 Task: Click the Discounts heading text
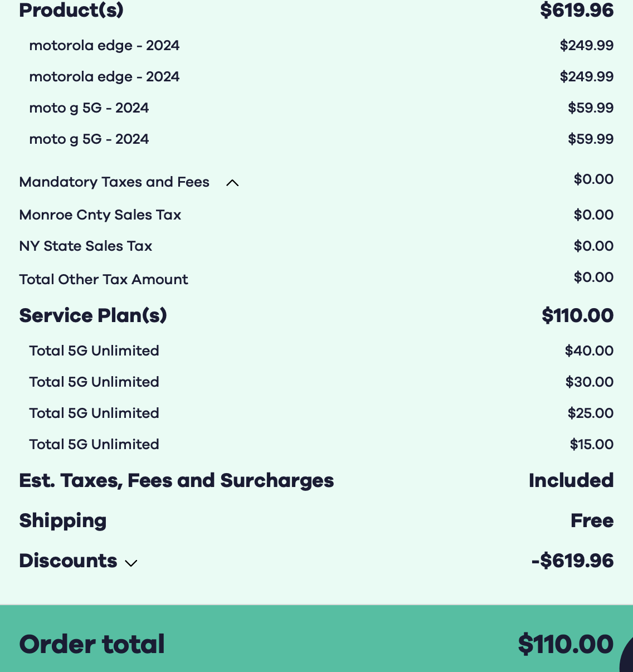[x=68, y=561]
